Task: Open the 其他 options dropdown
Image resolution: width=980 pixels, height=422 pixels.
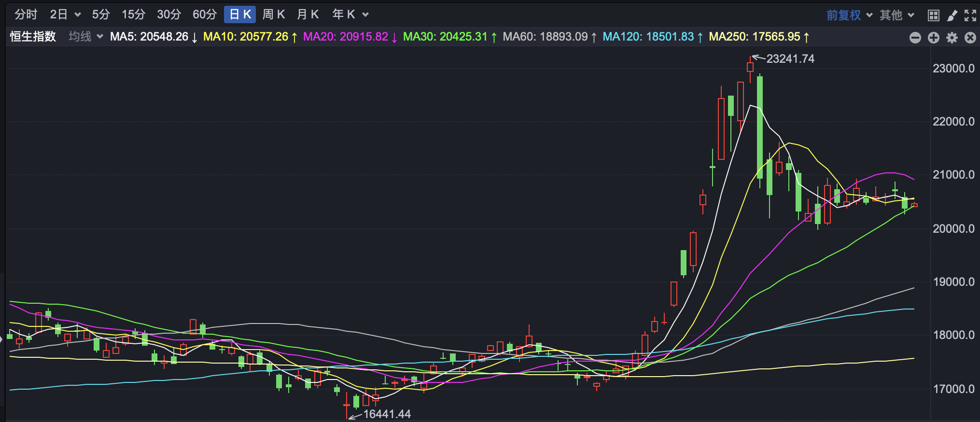Action: coord(896,15)
